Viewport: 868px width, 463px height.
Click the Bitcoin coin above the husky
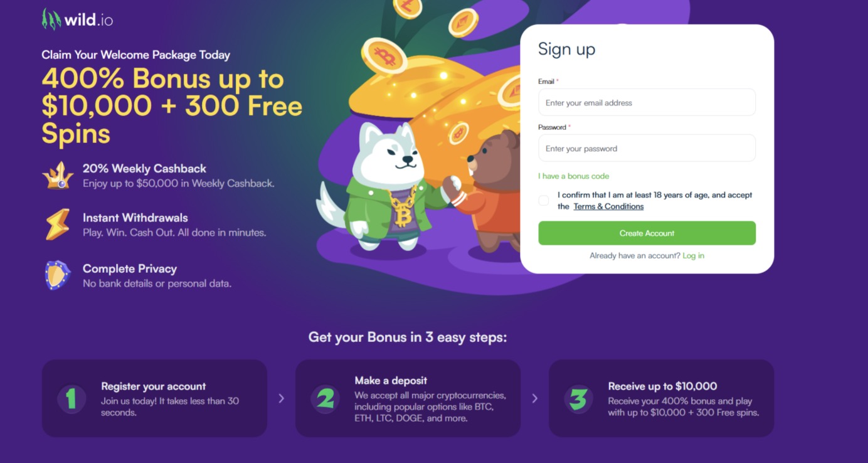[x=384, y=56]
